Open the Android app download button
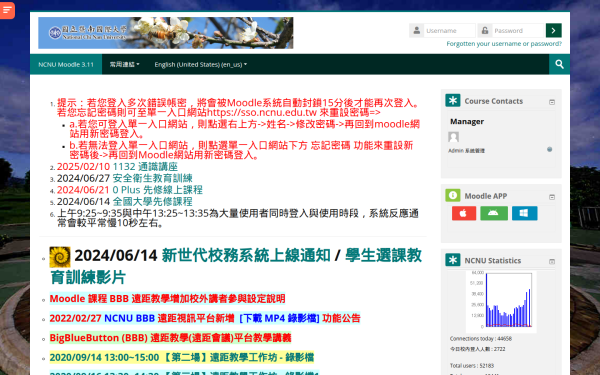 pyautogui.click(x=494, y=213)
